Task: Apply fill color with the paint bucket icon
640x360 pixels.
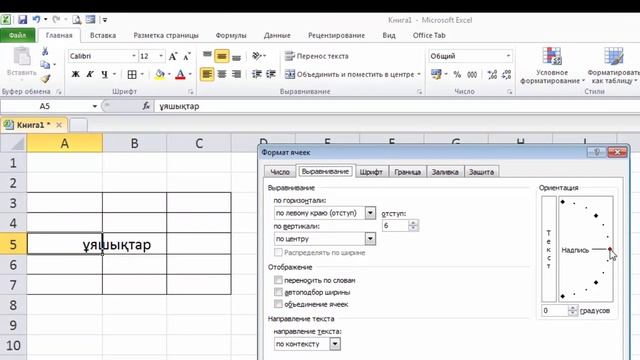Action: coord(160,74)
